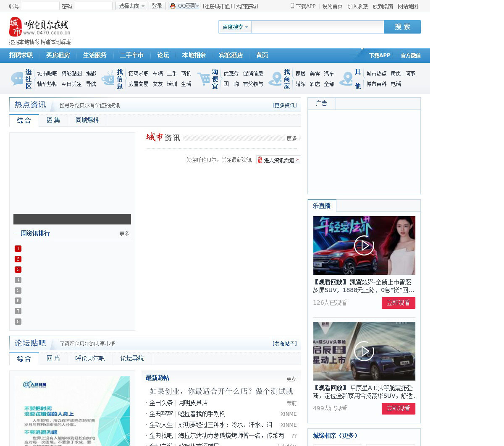Click the QQ penguin login icon

173,6
